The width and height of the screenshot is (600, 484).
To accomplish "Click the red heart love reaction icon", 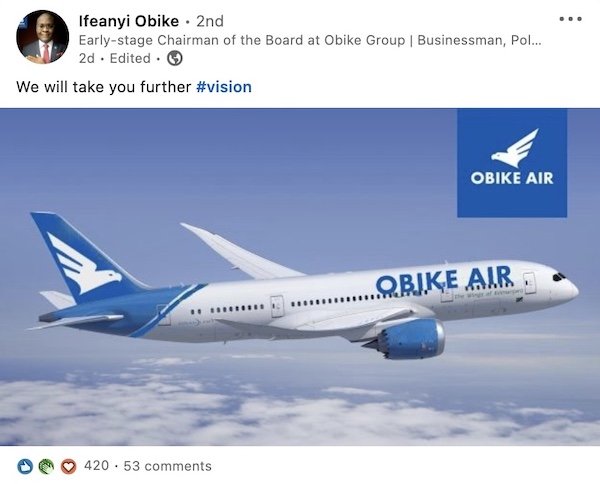I will point(68,466).
